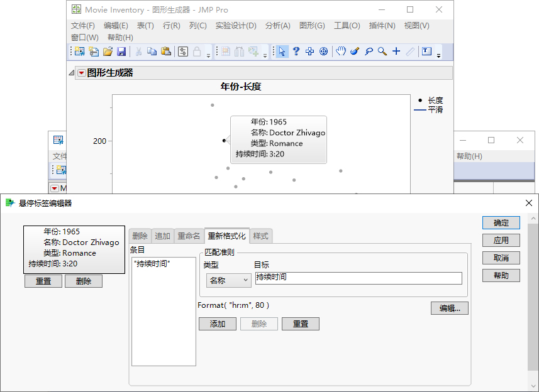This screenshot has height=392, width=539.
Task: Click the 帮助 button in the editor
Action: pos(501,275)
